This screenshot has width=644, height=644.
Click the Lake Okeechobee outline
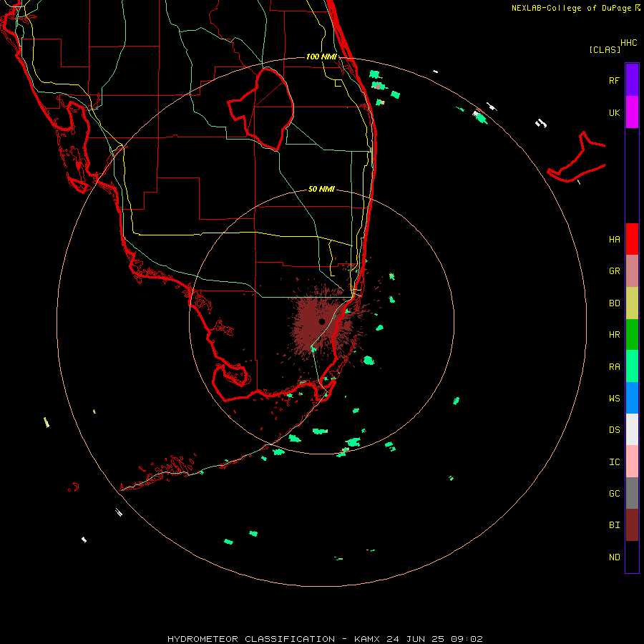tap(261, 108)
